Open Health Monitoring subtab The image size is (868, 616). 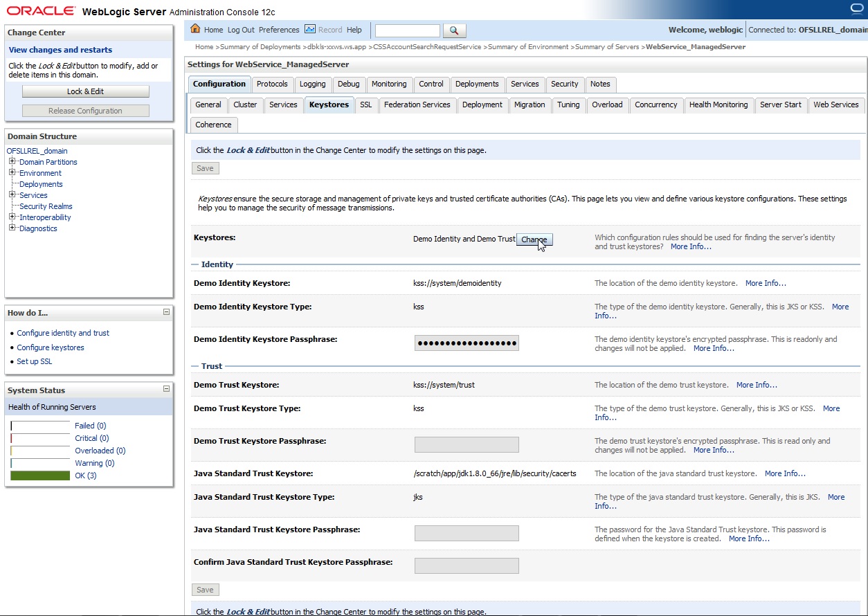(x=718, y=105)
